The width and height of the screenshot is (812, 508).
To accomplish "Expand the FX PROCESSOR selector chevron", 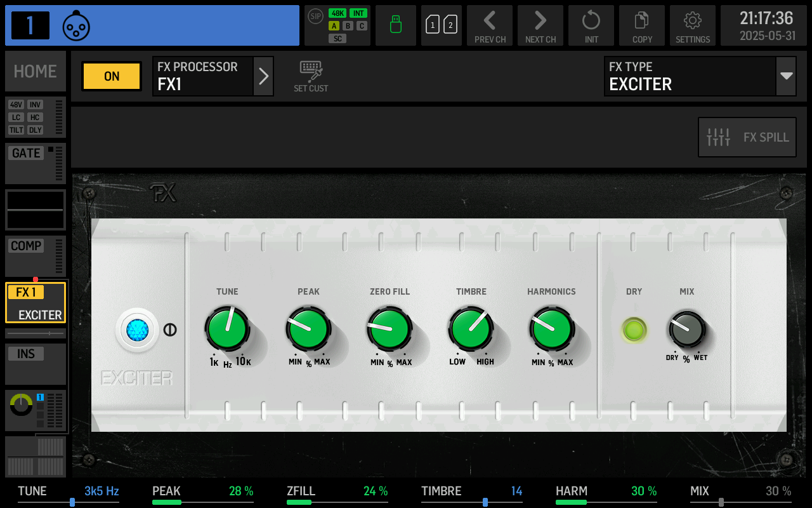I will coord(263,76).
